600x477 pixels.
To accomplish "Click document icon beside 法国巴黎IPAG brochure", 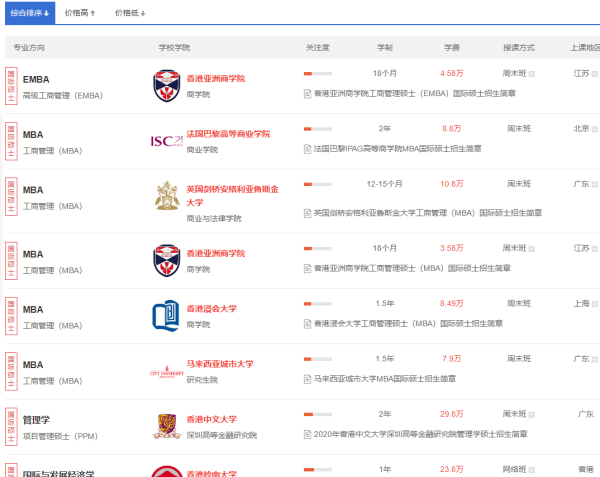I will click(x=308, y=148).
